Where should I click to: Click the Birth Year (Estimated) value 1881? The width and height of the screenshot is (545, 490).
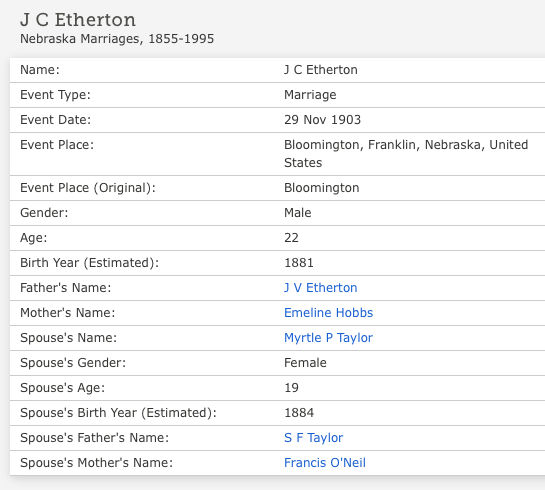pos(299,263)
